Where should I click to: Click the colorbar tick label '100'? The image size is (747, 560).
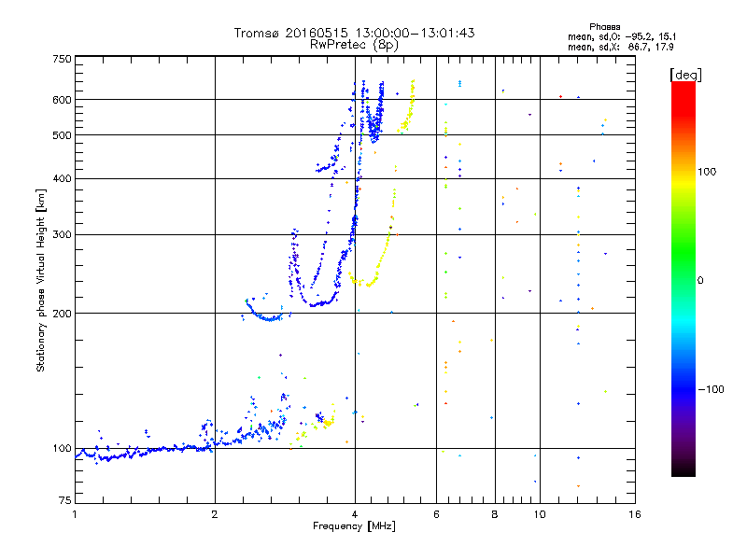(x=707, y=172)
